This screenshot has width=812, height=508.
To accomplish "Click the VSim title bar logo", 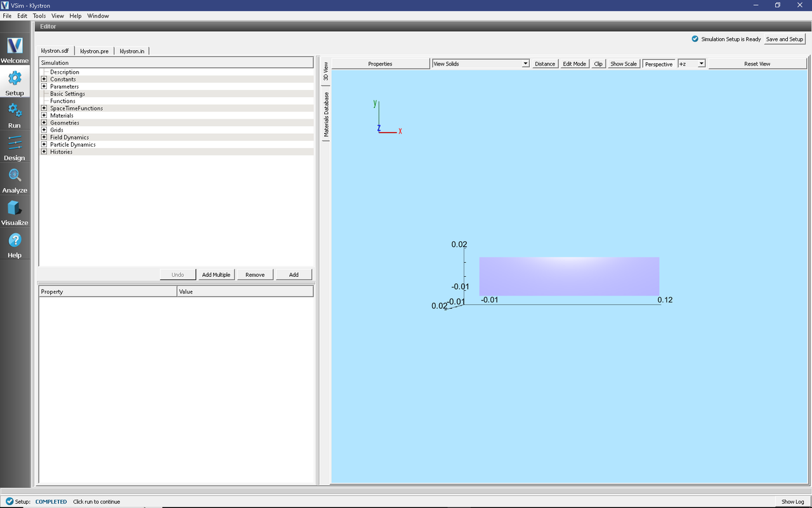I will click(x=5, y=5).
